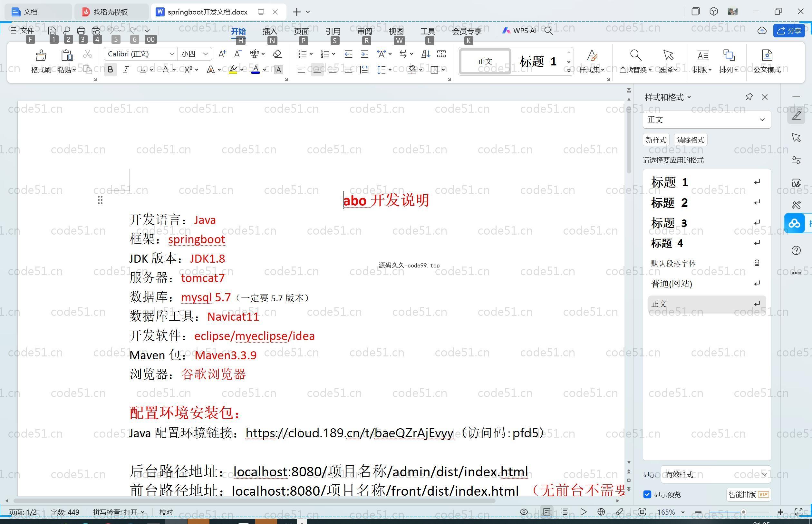Open Find and Replace (查找替换) magnifier
This screenshot has height=524, width=812.
tap(635, 55)
